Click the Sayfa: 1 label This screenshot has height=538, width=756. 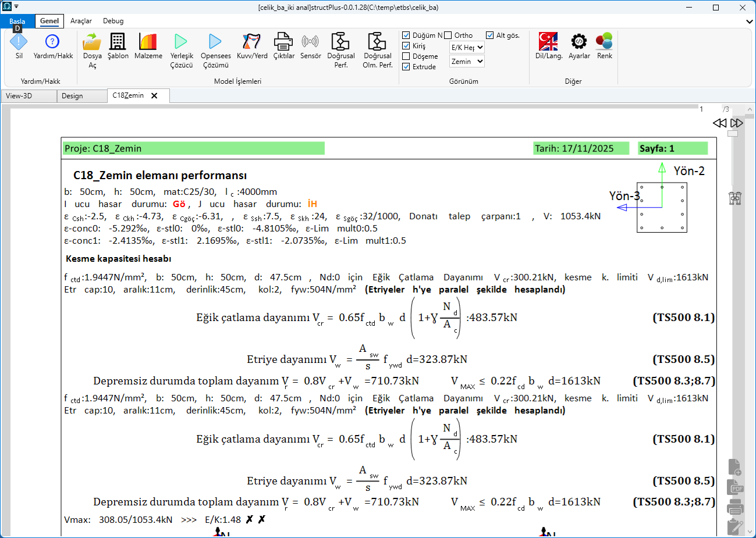(x=673, y=148)
